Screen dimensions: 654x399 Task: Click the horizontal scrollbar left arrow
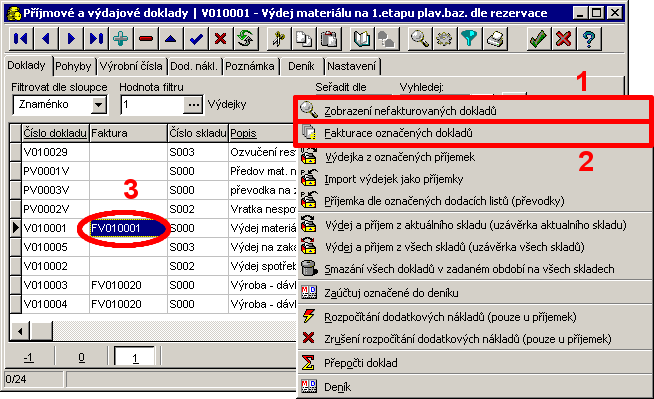click(20, 332)
